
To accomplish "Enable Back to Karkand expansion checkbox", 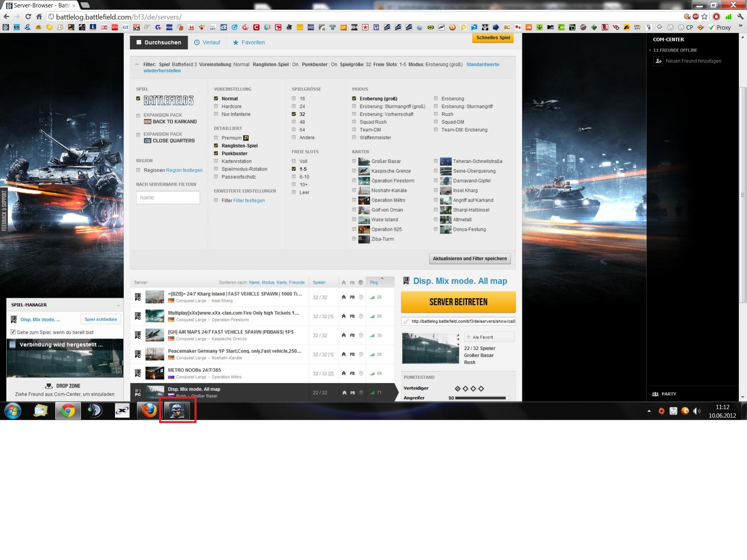I will [138, 116].
